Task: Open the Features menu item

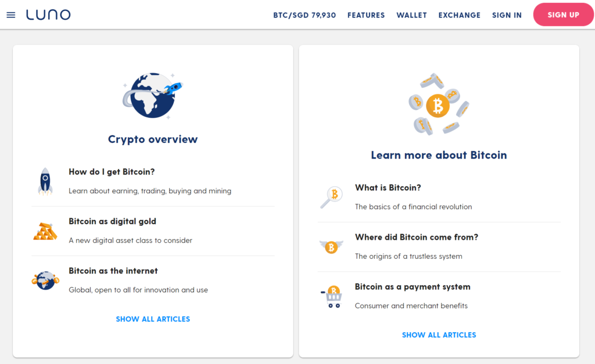Action: (366, 15)
